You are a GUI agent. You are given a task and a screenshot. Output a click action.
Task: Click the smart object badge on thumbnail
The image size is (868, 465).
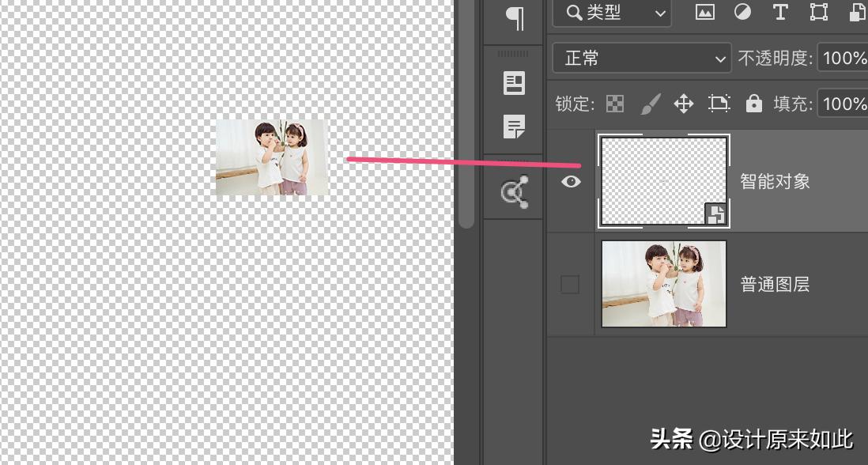click(x=715, y=214)
